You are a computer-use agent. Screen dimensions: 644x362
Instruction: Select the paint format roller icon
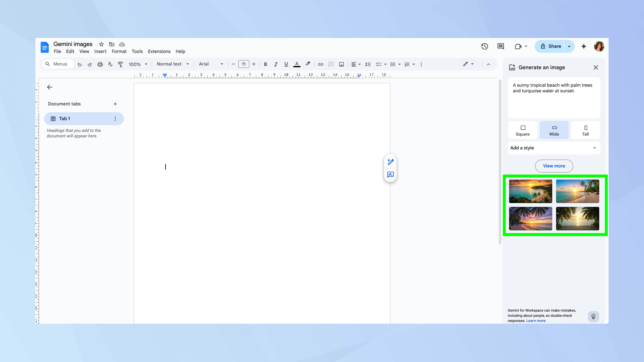(x=120, y=64)
